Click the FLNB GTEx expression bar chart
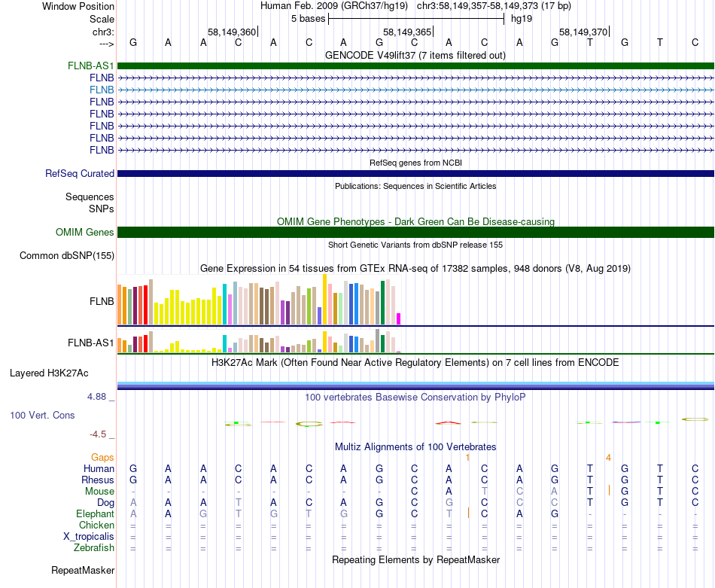Viewport: 715px width, 588px height. pos(259,300)
